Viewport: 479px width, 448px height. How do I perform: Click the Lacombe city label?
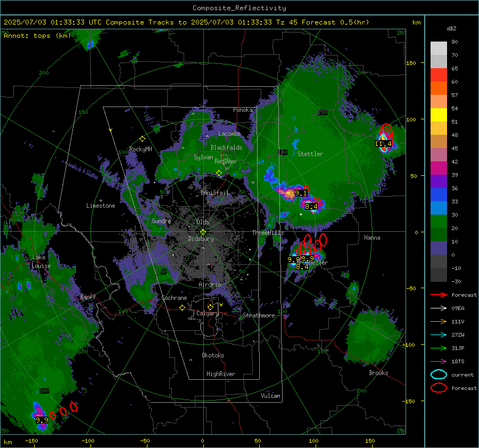[x=229, y=134]
